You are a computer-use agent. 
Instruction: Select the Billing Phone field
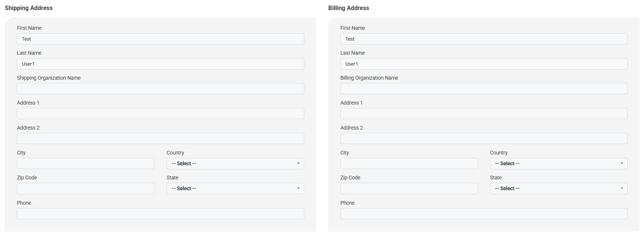(484, 214)
